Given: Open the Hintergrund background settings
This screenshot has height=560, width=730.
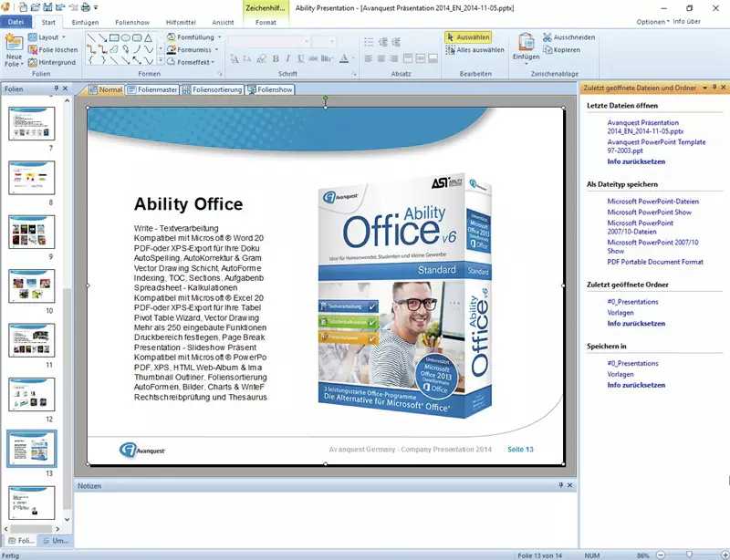Looking at the screenshot, I should [55, 62].
